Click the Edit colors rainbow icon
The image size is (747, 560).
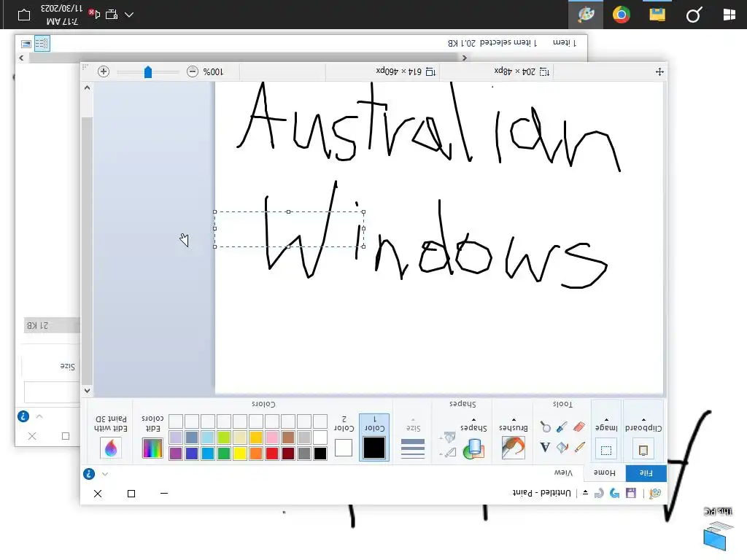(x=152, y=448)
